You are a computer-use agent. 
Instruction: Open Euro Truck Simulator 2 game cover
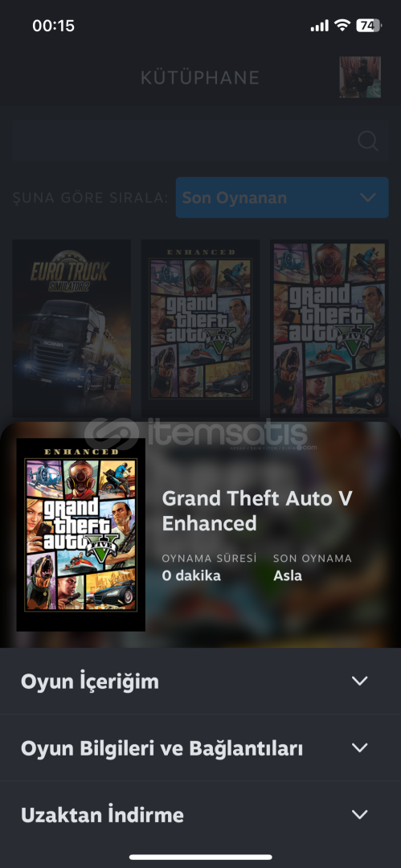72,328
